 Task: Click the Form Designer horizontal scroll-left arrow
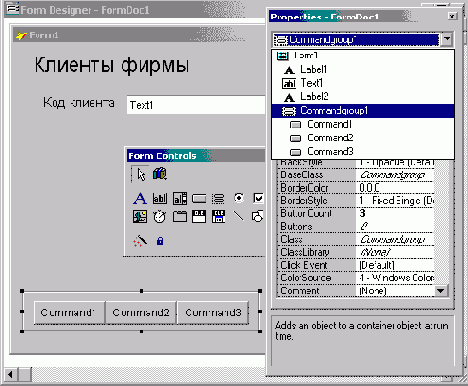[x=10, y=374]
